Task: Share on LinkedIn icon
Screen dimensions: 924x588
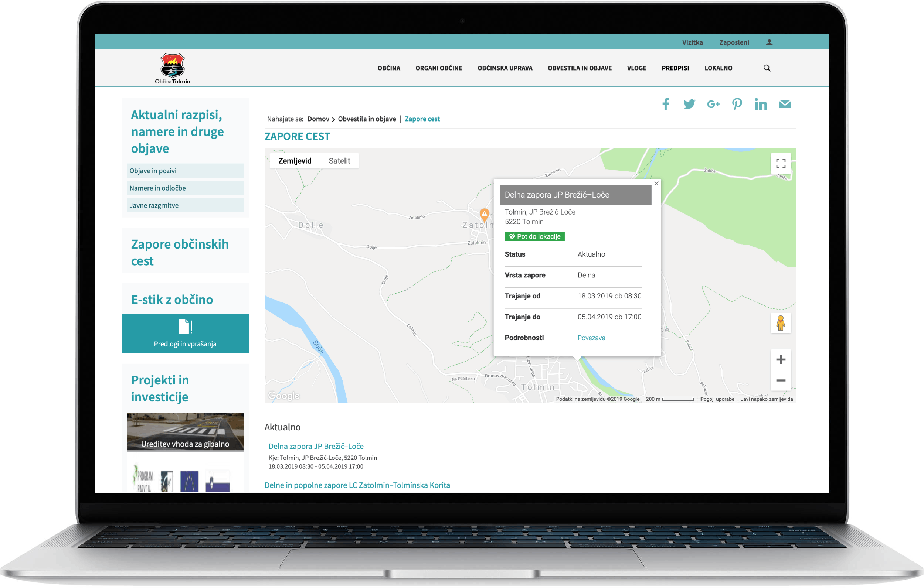Action: [761, 104]
